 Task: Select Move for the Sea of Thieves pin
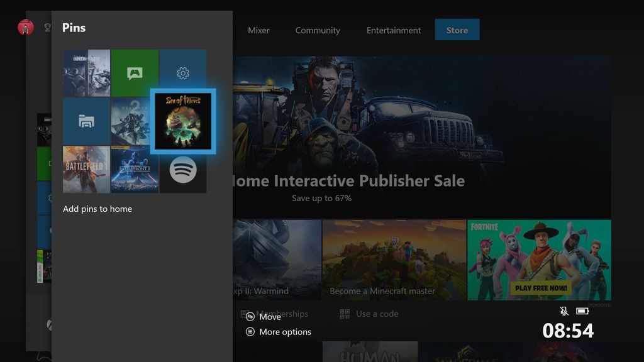(x=270, y=317)
